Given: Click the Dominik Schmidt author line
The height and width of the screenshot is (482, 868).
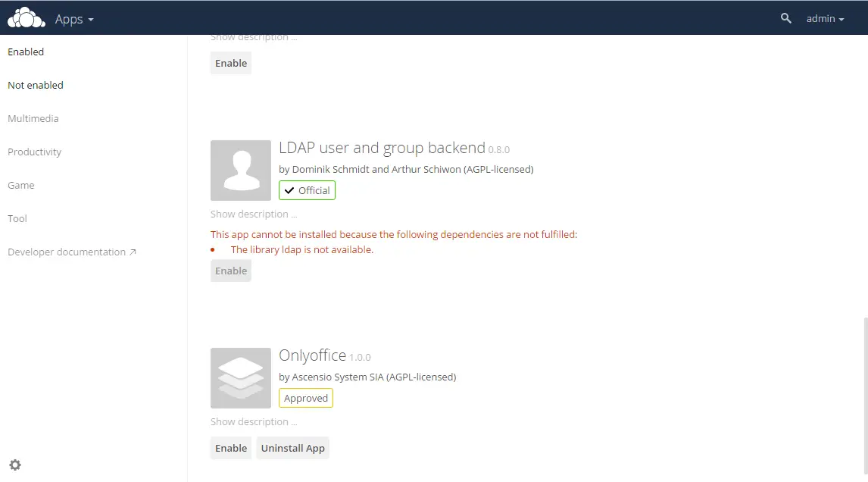Looking at the screenshot, I should (406, 169).
